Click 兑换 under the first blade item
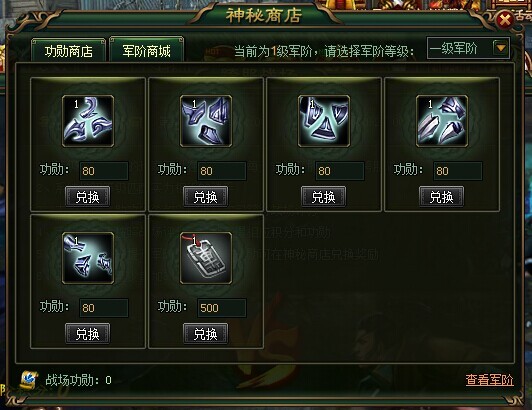The image size is (532, 410). 88,197
